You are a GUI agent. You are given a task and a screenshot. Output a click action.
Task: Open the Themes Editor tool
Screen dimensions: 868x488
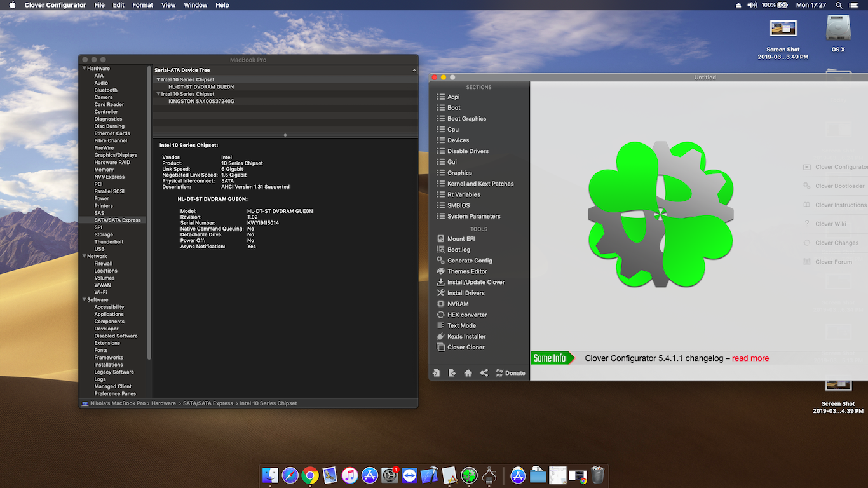(x=466, y=271)
